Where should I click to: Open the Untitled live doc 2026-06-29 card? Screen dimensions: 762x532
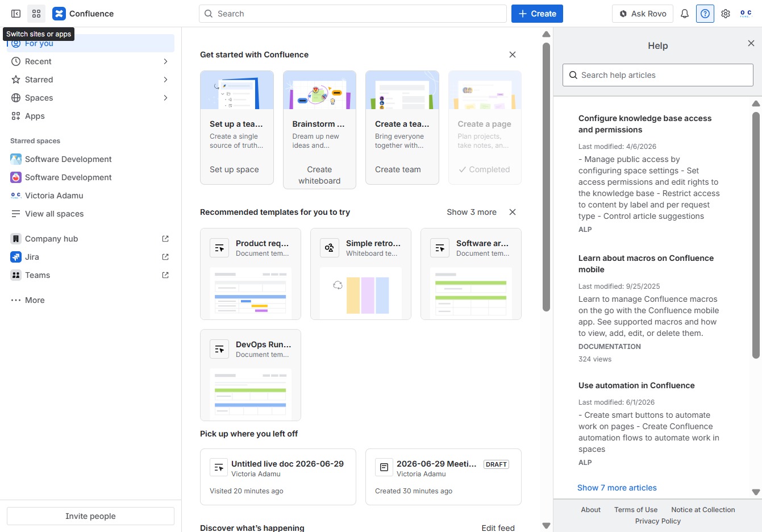278,477
